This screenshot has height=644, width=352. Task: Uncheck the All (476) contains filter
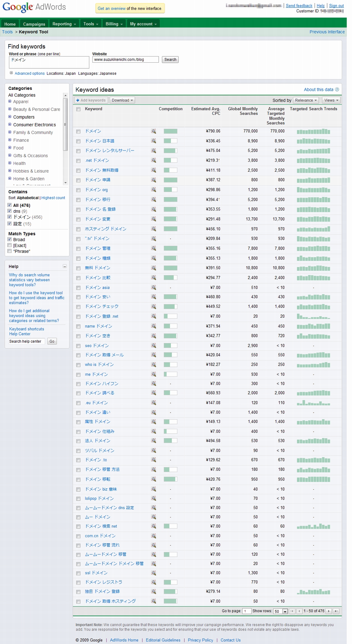(10, 205)
